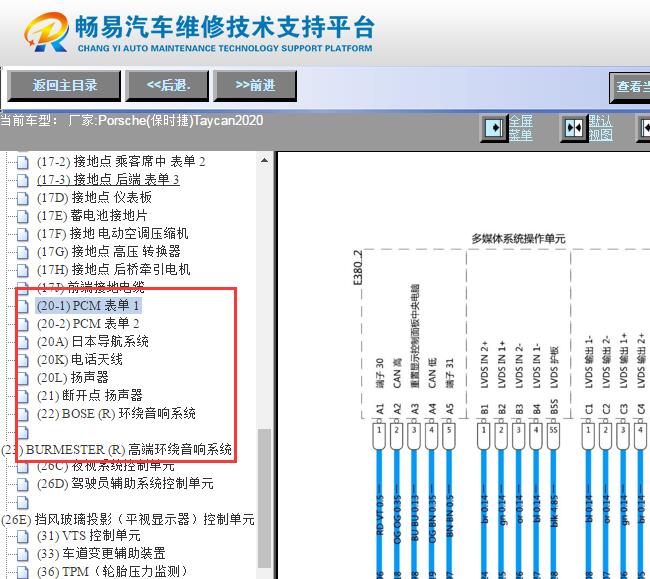The image size is (650, 579).
Task: Select (17-3) 接地点 后端 表单 3
Action: pos(108,180)
